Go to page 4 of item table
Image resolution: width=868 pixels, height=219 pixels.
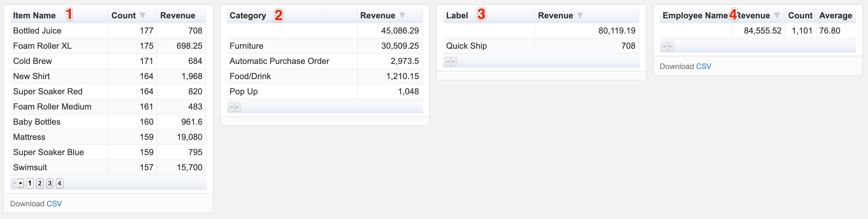pyautogui.click(x=59, y=183)
